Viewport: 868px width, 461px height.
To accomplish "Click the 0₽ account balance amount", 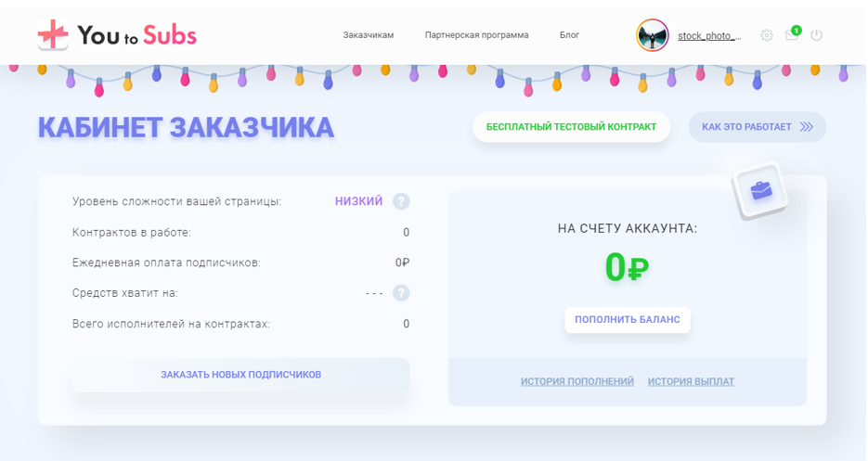I will tap(627, 268).
